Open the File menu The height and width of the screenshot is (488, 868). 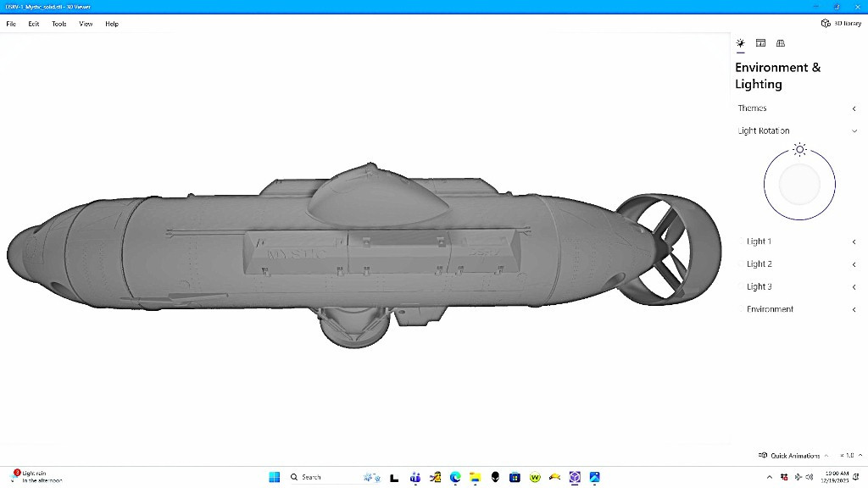(11, 24)
